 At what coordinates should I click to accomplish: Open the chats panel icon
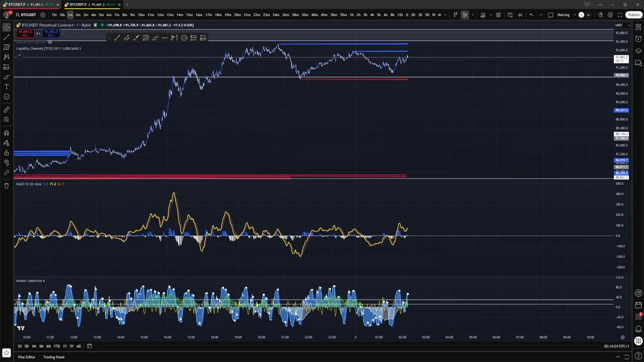pyautogui.click(x=638, y=63)
